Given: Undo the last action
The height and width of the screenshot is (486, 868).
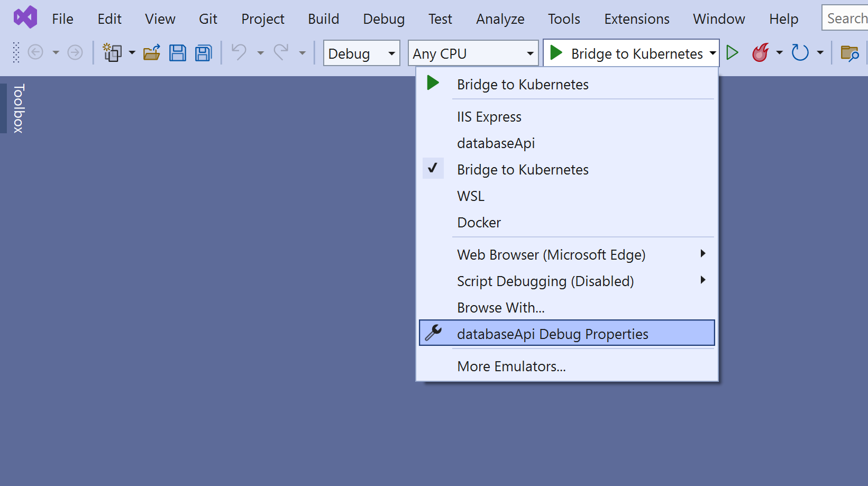Looking at the screenshot, I should 240,53.
